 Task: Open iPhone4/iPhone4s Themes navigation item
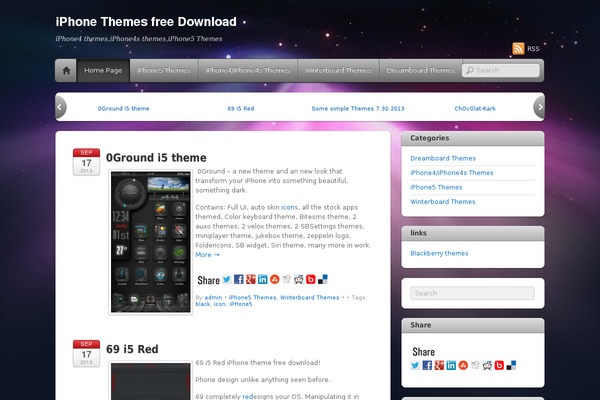[248, 70]
